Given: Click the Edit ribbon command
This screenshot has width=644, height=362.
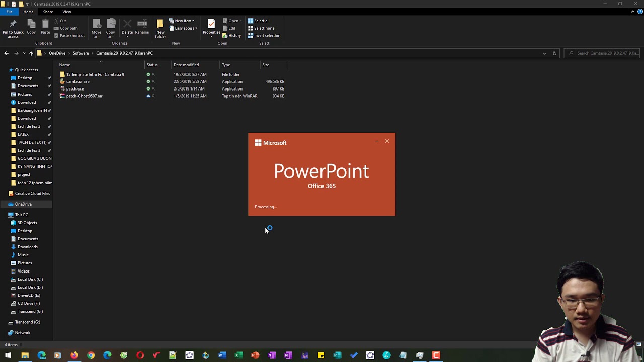Looking at the screenshot, I should pos(229,28).
